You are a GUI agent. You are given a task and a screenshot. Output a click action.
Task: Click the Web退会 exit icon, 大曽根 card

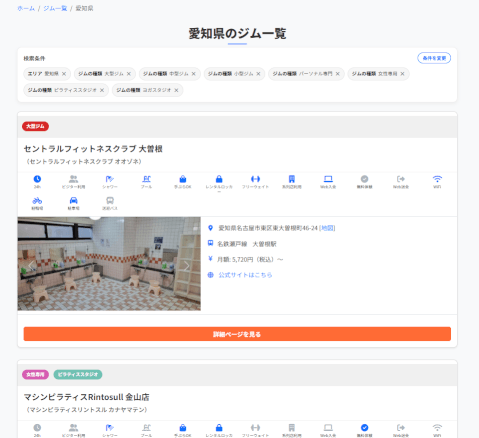click(401, 179)
